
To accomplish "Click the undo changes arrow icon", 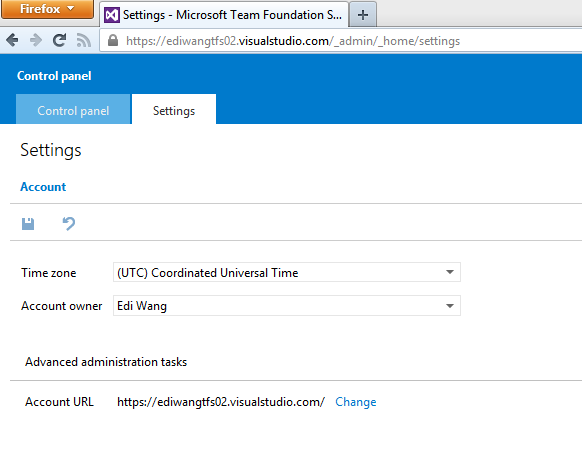I will (x=69, y=223).
